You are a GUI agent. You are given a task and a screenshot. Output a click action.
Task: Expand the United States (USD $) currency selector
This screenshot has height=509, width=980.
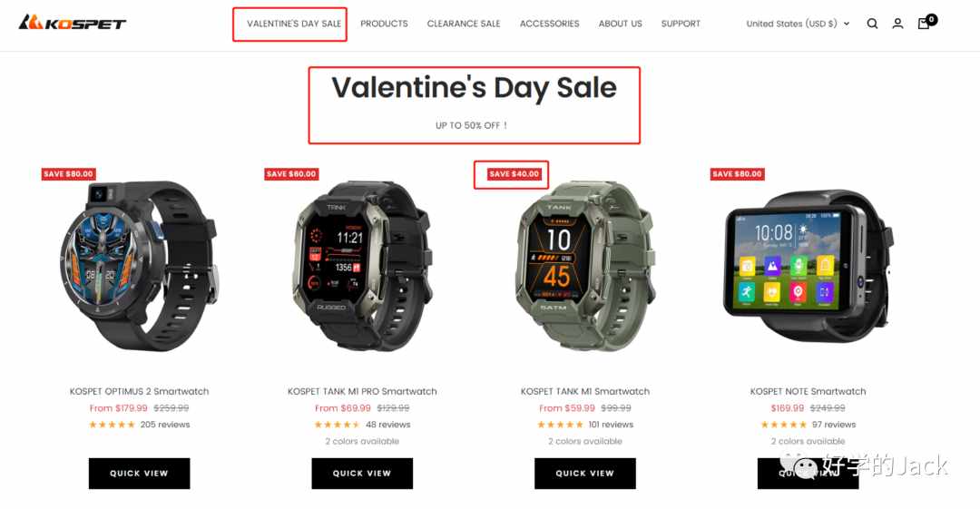point(798,24)
